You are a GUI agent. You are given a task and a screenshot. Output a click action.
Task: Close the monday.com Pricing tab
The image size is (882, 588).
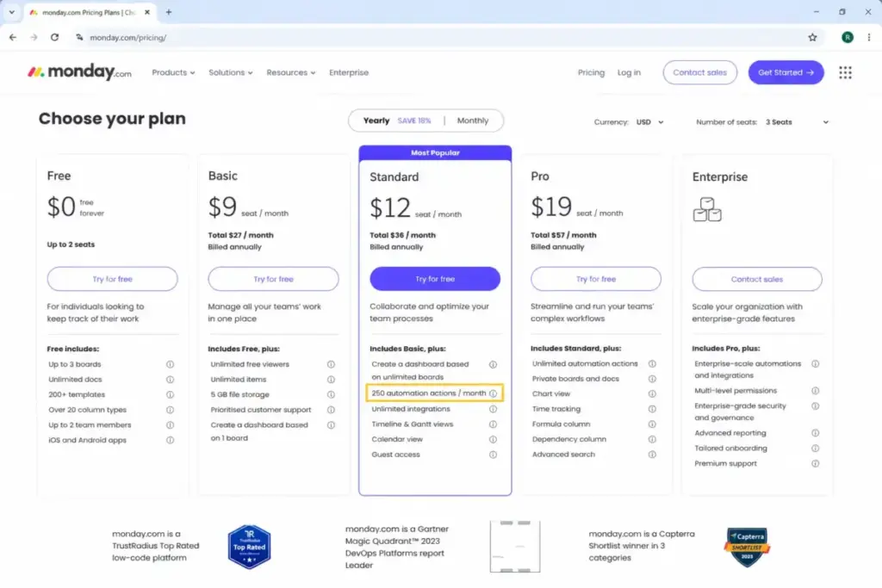[147, 12]
